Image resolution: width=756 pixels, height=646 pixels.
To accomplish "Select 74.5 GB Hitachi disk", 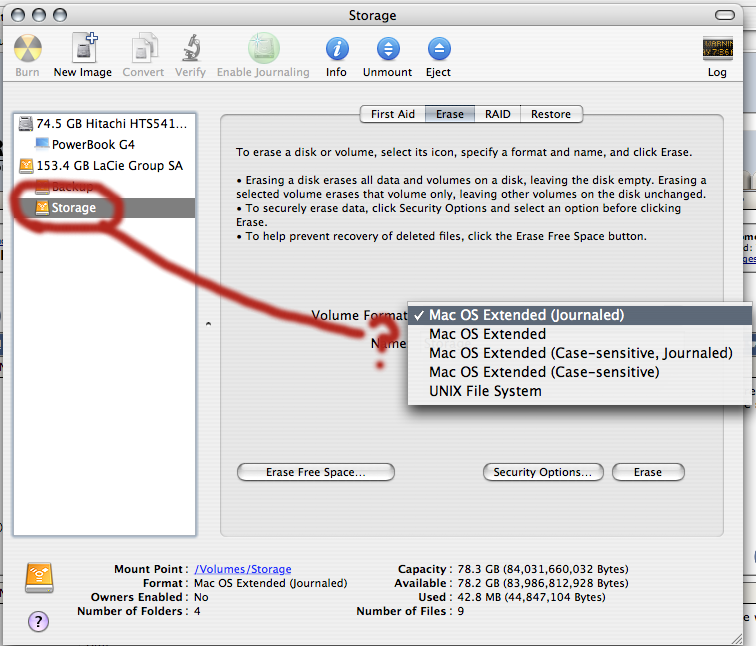I will (x=104, y=124).
